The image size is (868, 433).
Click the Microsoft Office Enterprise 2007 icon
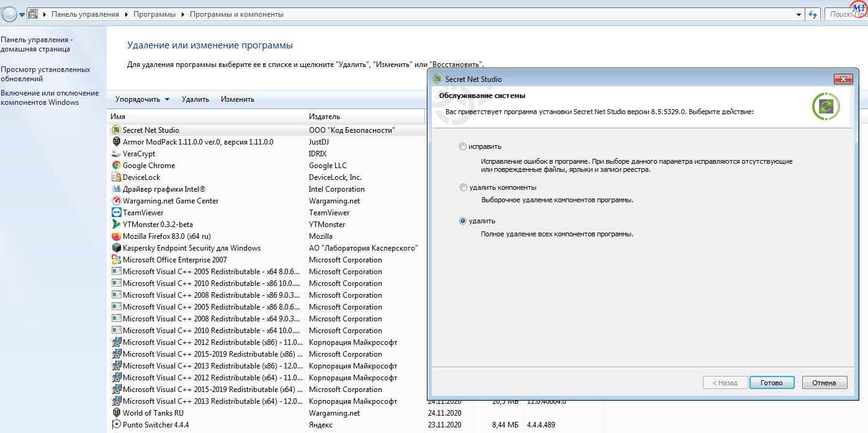pyautogui.click(x=116, y=260)
